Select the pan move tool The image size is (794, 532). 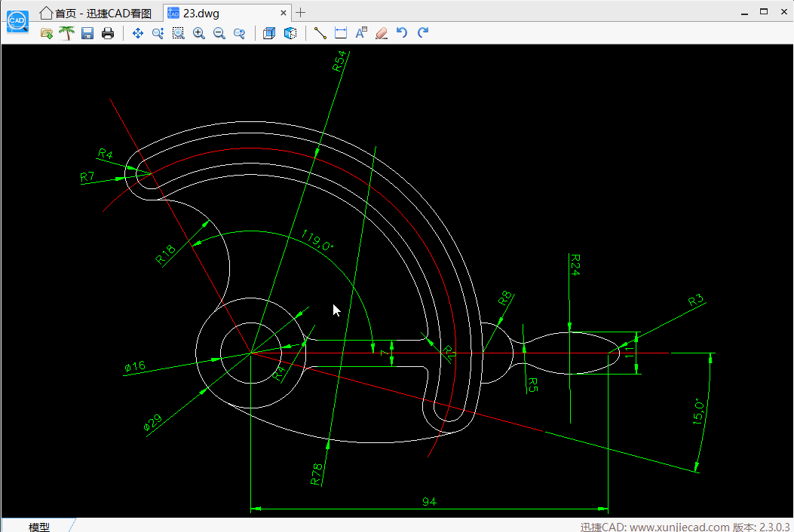(137, 33)
